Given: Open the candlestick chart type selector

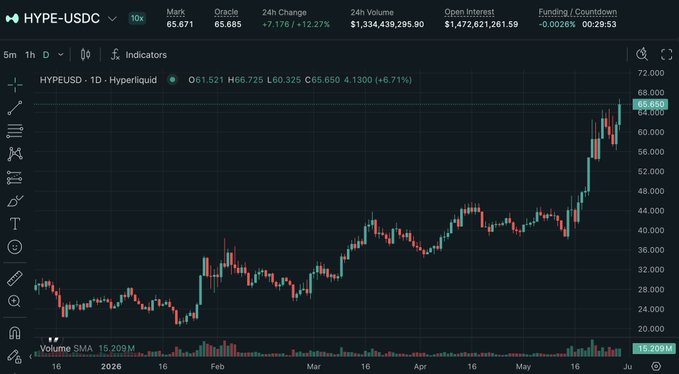Looking at the screenshot, I should pos(85,55).
